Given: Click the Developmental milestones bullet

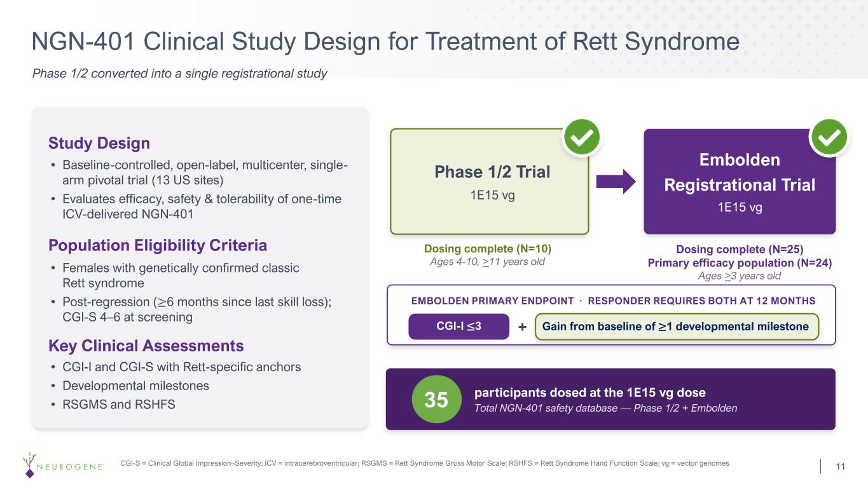Looking at the screenshot, I should (130, 386).
